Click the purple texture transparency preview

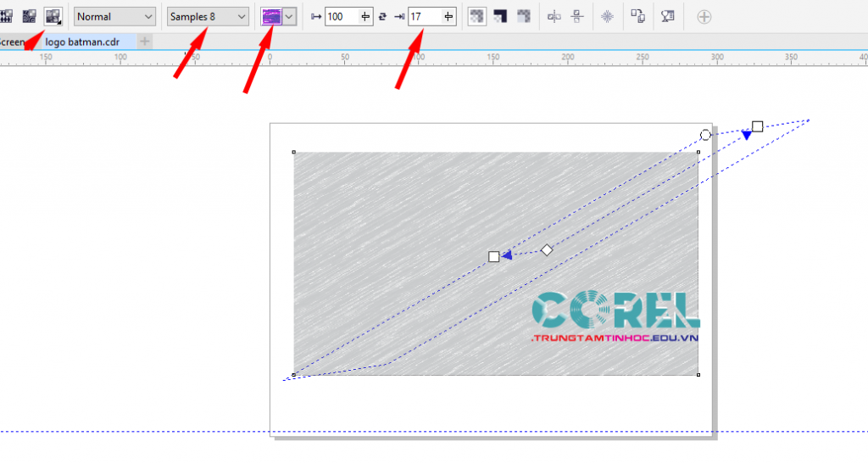[x=272, y=17]
